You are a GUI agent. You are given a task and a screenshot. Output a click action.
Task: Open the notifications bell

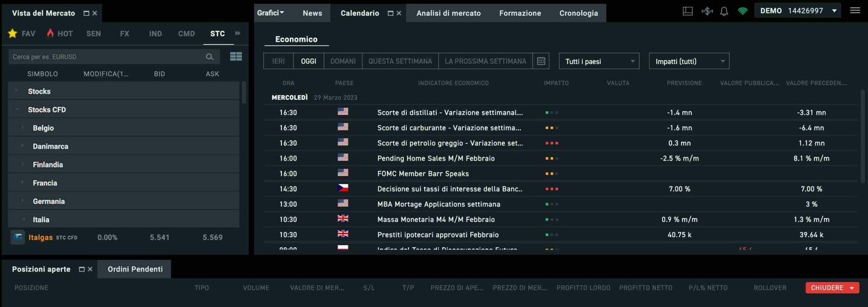coord(724,11)
